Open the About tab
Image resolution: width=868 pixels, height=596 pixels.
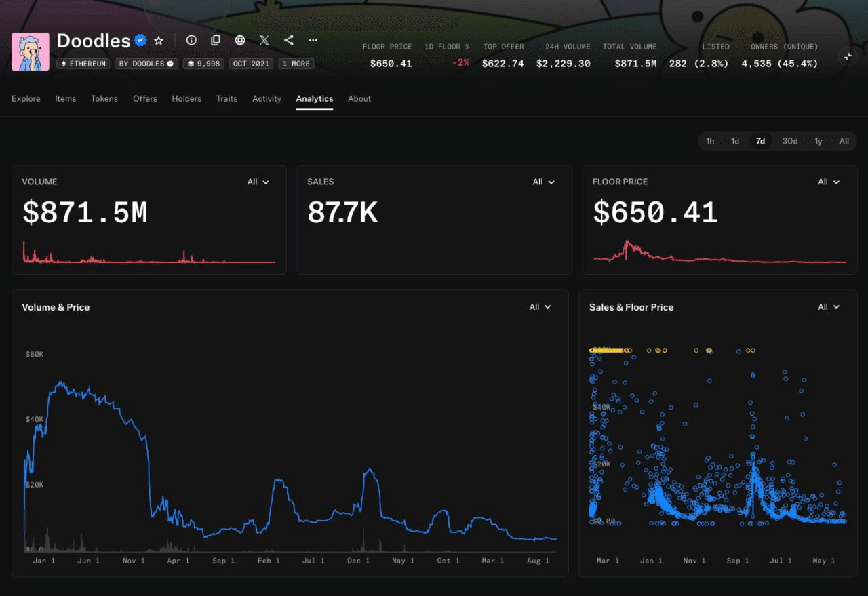(359, 98)
